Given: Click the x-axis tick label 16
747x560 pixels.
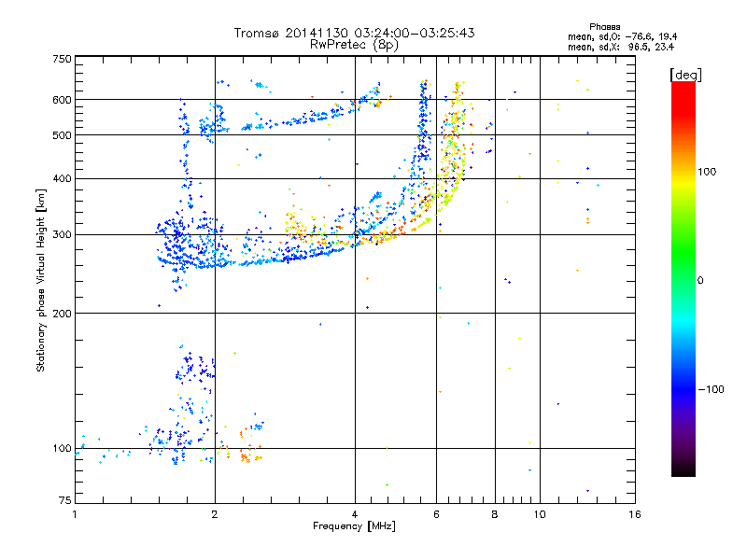Looking at the screenshot, I should tap(635, 514).
